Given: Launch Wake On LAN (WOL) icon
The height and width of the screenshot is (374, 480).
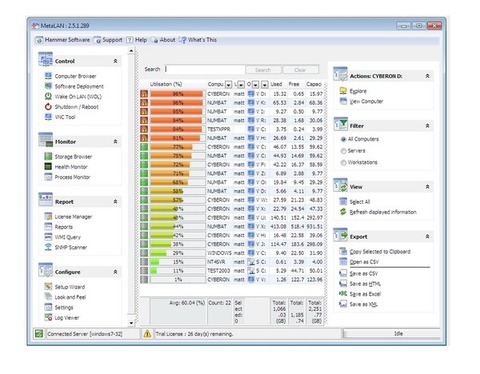Looking at the screenshot, I should click(48, 96).
